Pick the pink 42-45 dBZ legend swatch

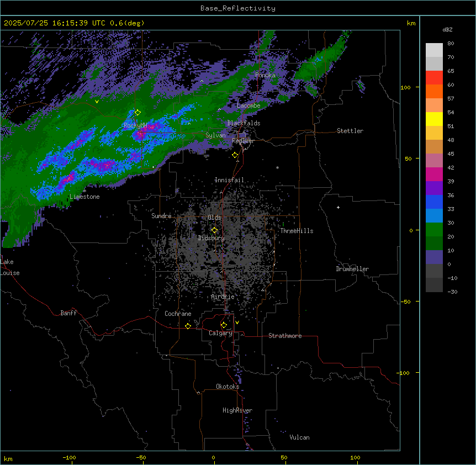coord(434,160)
